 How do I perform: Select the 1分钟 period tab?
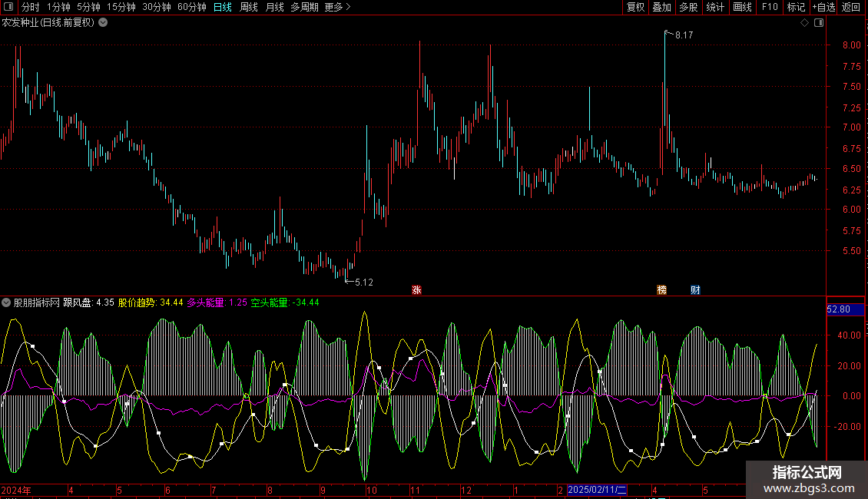click(x=58, y=7)
